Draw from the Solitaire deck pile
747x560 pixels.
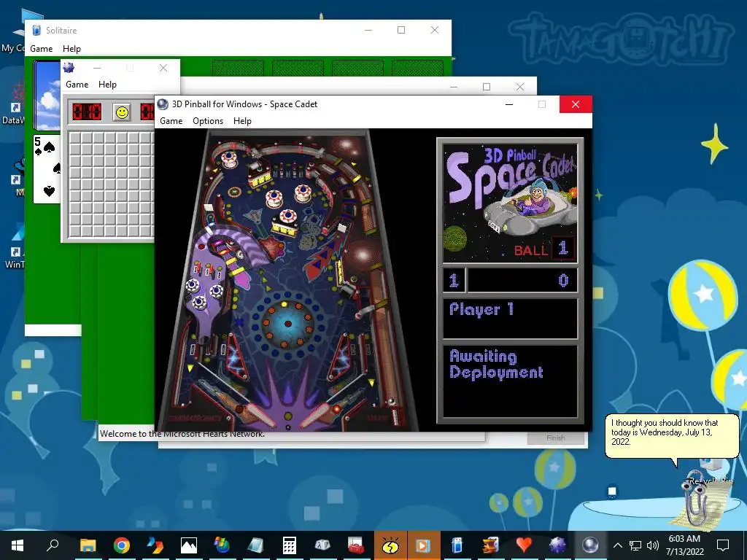coord(47,96)
